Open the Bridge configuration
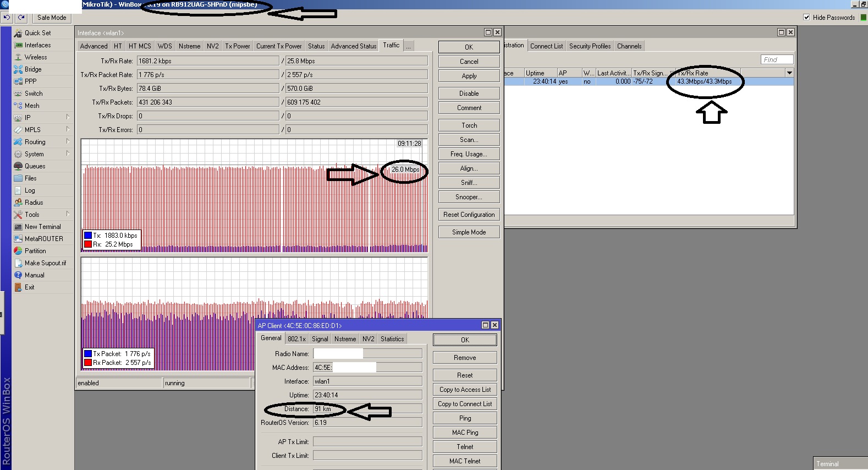The width and height of the screenshot is (868, 470). click(x=33, y=69)
